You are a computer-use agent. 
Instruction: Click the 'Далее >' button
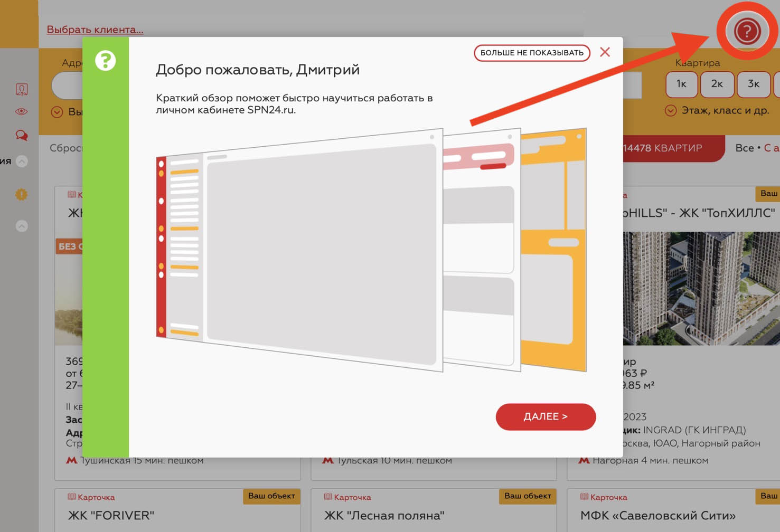(x=545, y=417)
